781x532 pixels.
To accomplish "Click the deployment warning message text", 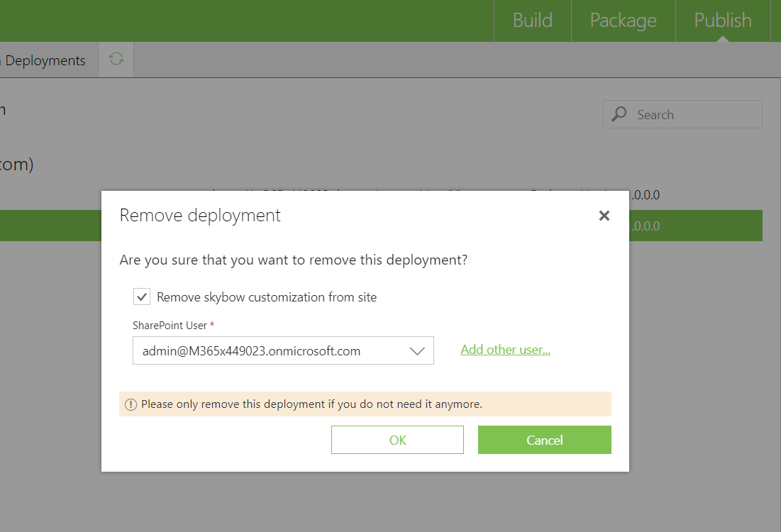I will coord(312,404).
